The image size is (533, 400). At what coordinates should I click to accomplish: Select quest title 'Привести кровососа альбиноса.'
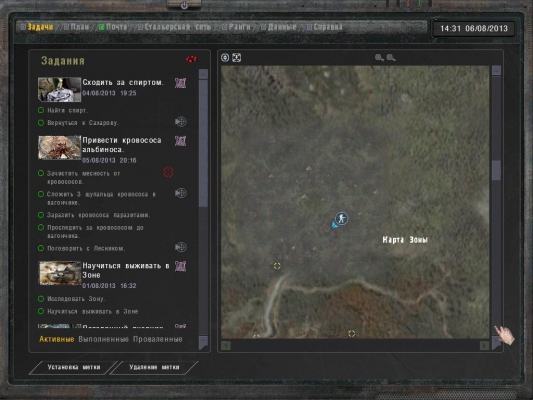click(x=122, y=145)
